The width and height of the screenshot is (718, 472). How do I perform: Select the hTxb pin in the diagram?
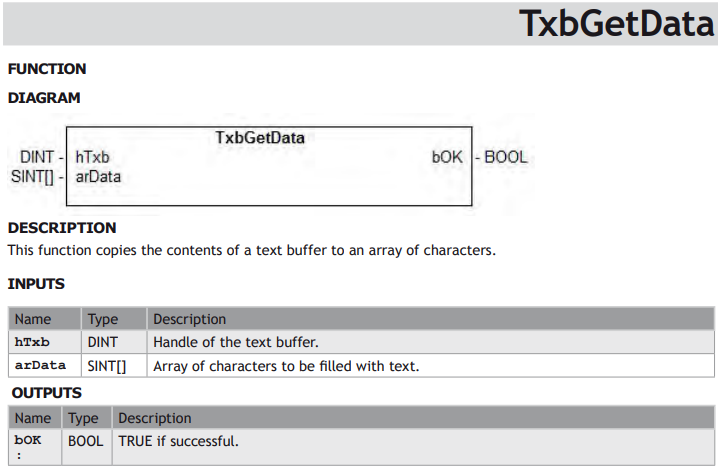[92, 157]
